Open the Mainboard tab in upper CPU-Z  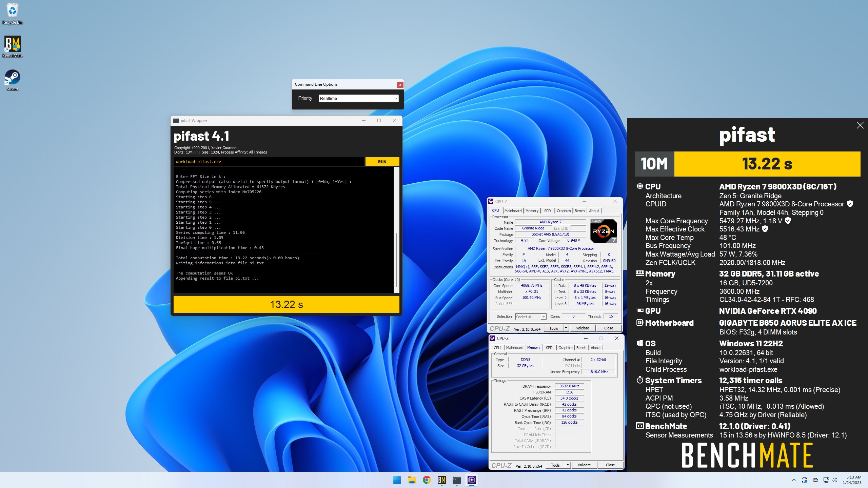pos(513,211)
